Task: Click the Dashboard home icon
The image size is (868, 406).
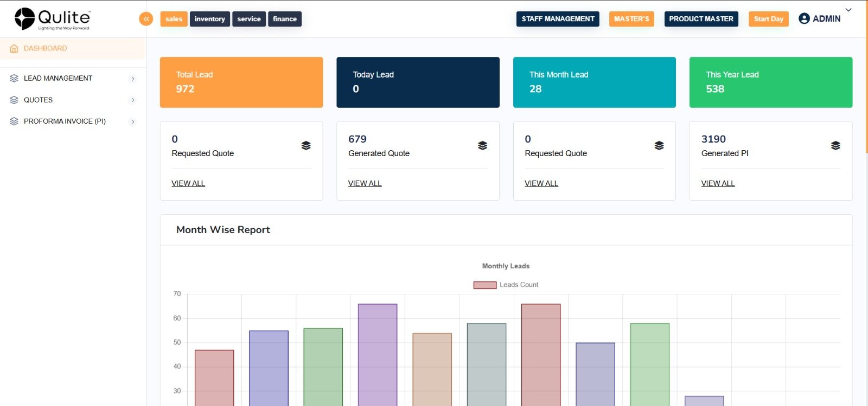Action: click(14, 48)
